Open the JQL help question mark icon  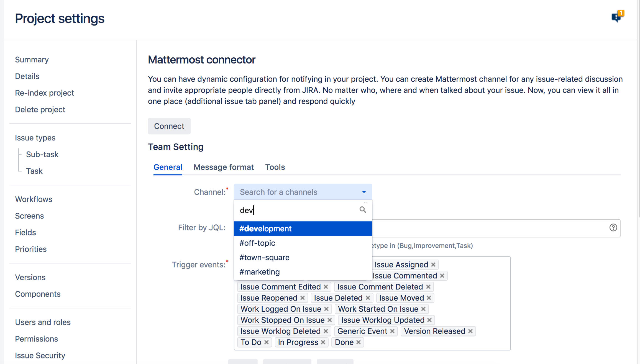click(x=613, y=228)
